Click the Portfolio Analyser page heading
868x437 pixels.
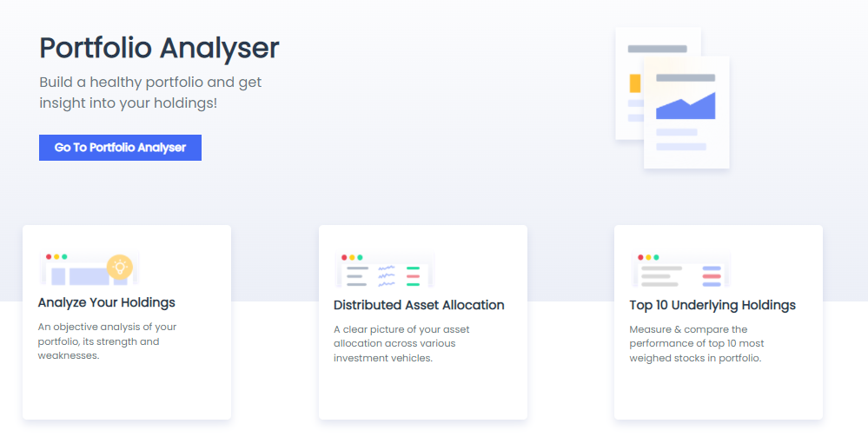tap(159, 48)
